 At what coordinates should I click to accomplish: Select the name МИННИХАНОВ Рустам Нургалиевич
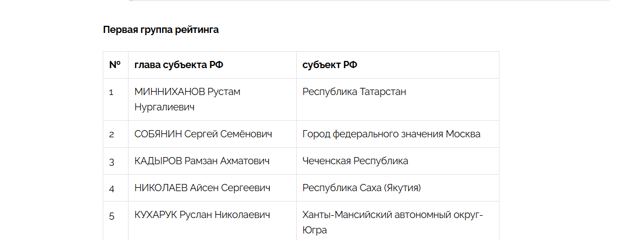pyautogui.click(x=187, y=99)
